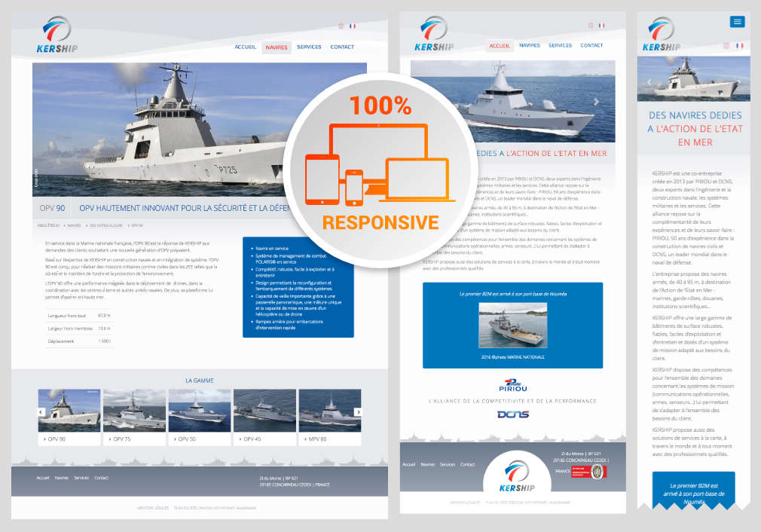The height and width of the screenshot is (532, 761).
Task: Advance the mobile view hero slider with its right arrow
Action: tap(739, 82)
